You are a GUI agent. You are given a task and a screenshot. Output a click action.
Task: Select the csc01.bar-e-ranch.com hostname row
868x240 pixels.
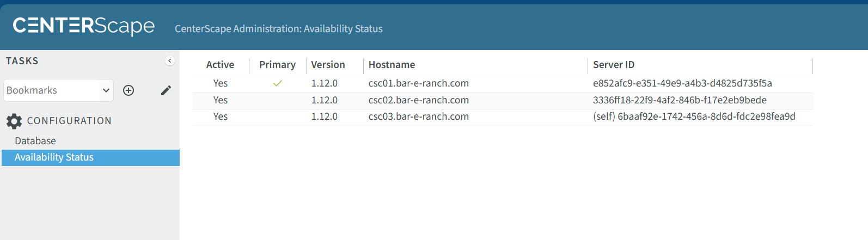[418, 83]
